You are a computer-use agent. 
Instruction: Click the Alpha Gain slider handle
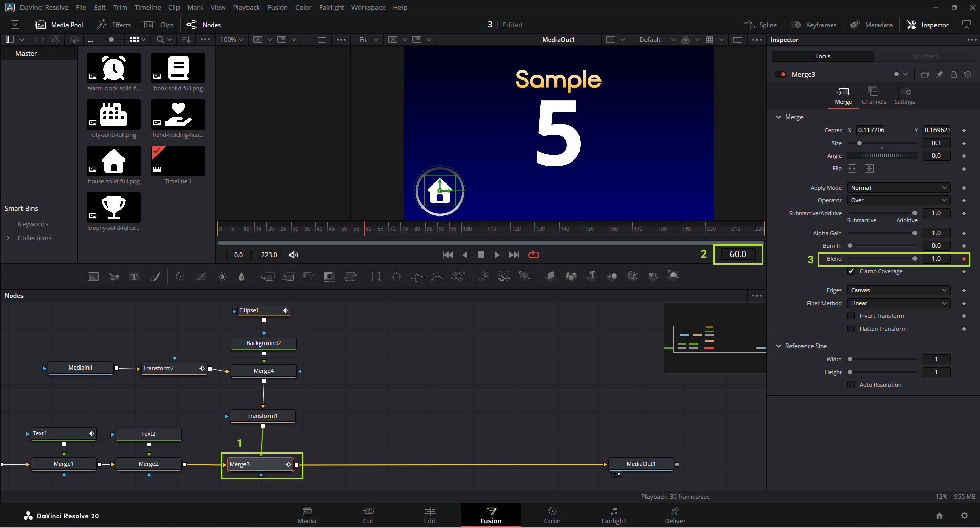[915, 233]
